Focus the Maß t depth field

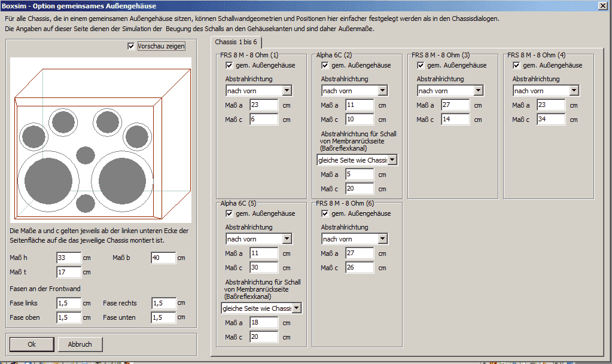click(69, 272)
